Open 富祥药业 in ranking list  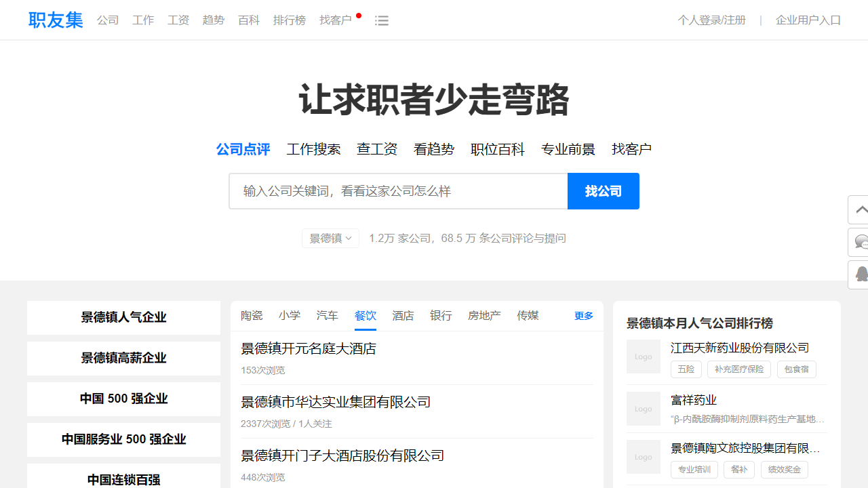tap(694, 400)
